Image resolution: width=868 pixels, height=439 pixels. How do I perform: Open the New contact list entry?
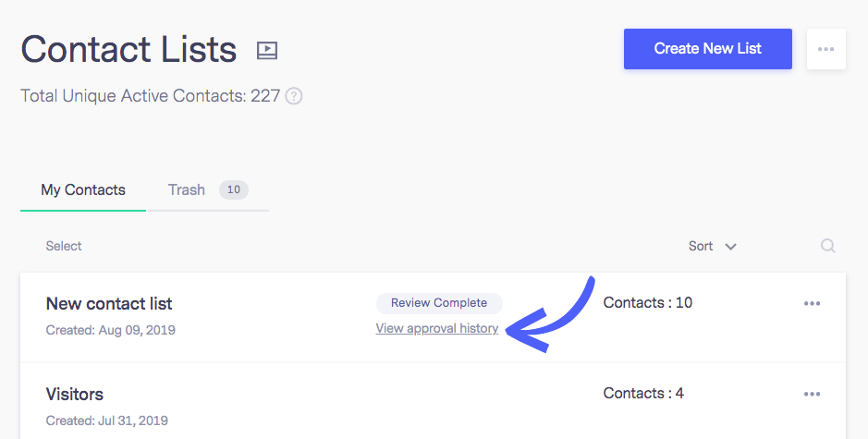coord(109,303)
